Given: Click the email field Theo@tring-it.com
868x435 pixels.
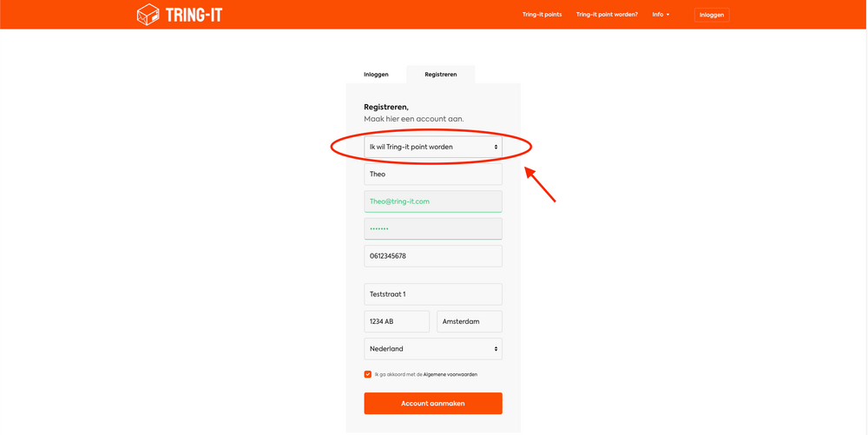Looking at the screenshot, I should click(433, 201).
